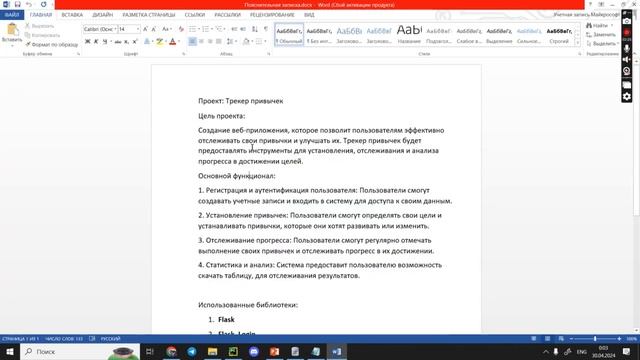Decrease paragraph indent
The width and height of the screenshot is (640, 360).
pyautogui.click(x=234, y=29)
